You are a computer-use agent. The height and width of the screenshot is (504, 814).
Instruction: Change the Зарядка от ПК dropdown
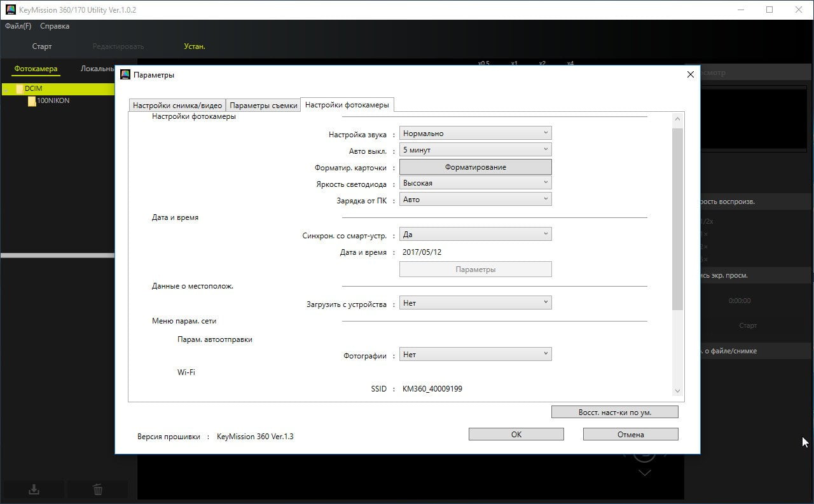tap(475, 200)
